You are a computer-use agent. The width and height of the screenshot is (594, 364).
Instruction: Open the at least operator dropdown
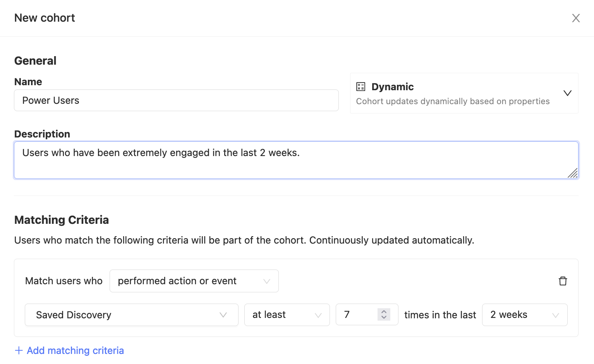(287, 315)
